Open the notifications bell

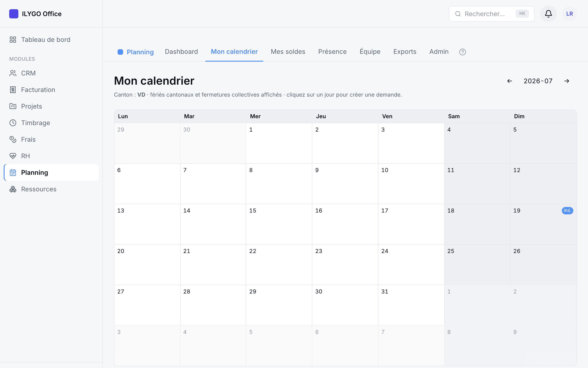[x=548, y=14]
